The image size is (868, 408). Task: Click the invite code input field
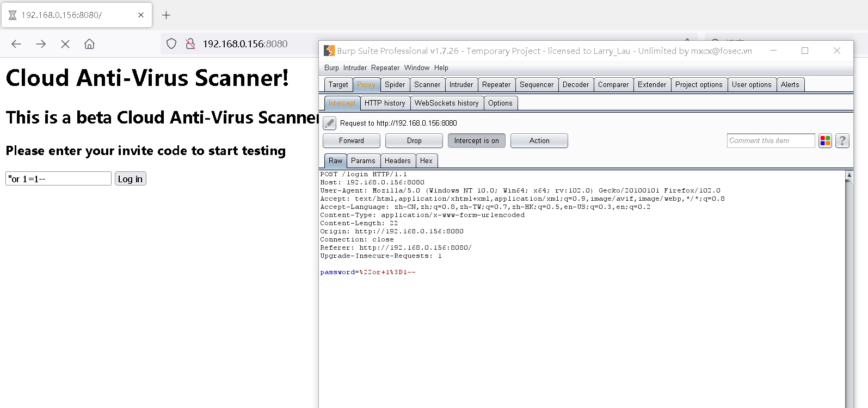[x=58, y=178]
